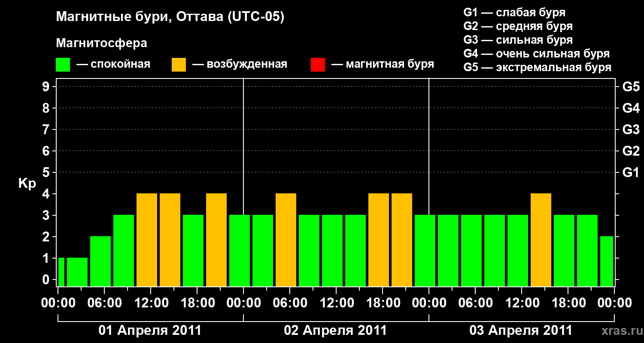Click '12:00' time label under 03 Апреля
This screenshot has width=644, height=343.
tap(522, 303)
